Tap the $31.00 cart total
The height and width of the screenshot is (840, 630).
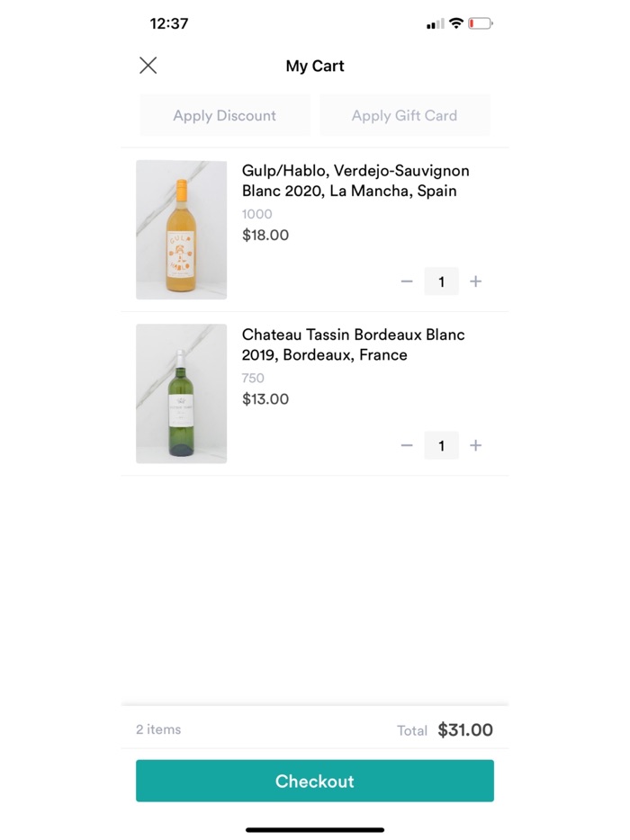(x=464, y=729)
